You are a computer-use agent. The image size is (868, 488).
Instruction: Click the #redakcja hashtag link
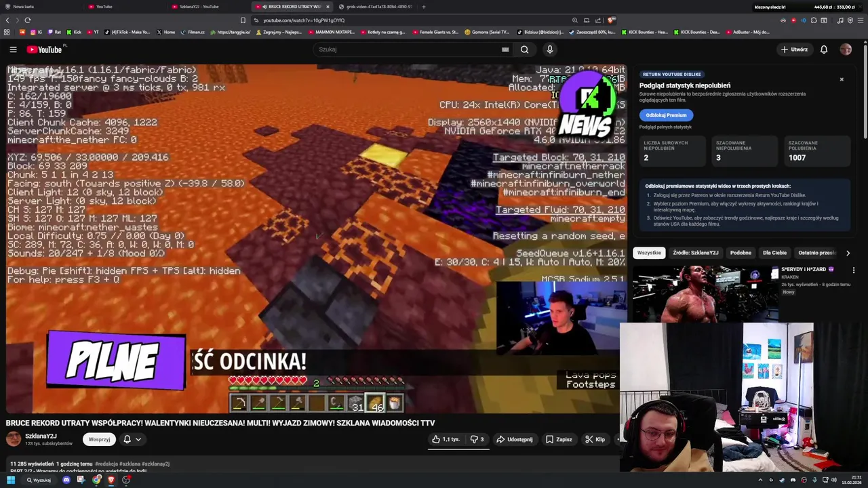106,464
